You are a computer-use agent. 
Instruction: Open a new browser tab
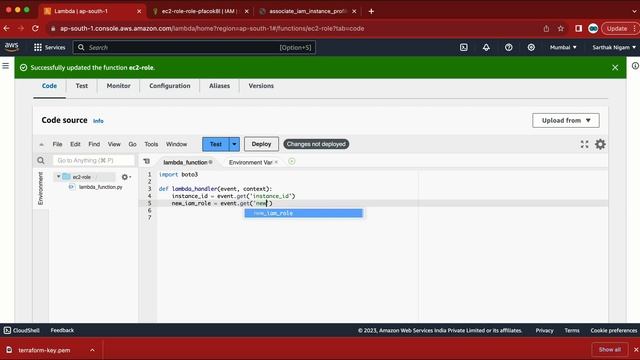coord(371,11)
